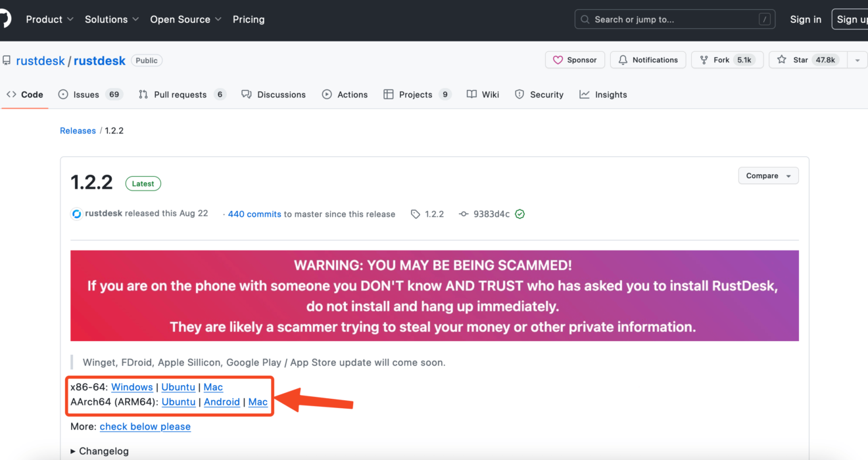This screenshot has width=868, height=460.
Task: Click the repository icon beside rustdesk
Action: click(7, 60)
